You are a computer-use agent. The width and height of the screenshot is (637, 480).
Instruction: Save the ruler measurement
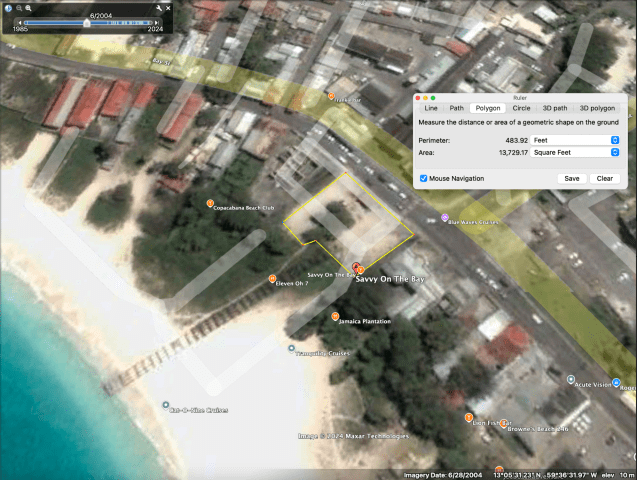pos(571,178)
